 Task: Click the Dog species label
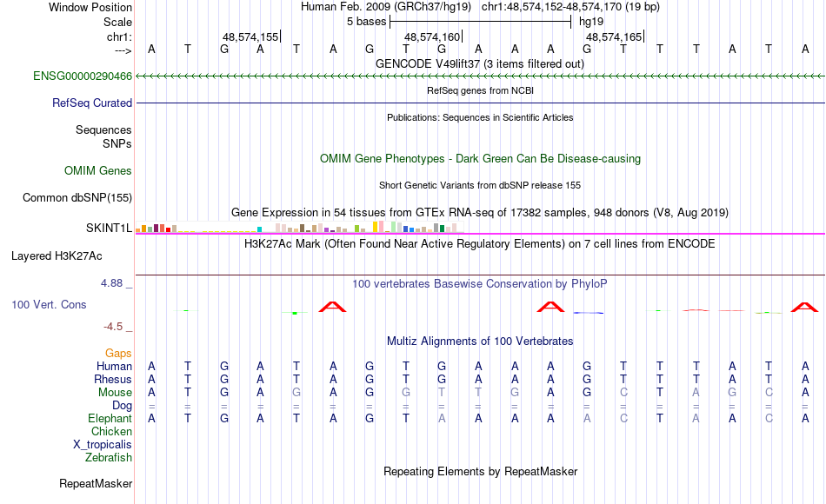click(x=123, y=406)
